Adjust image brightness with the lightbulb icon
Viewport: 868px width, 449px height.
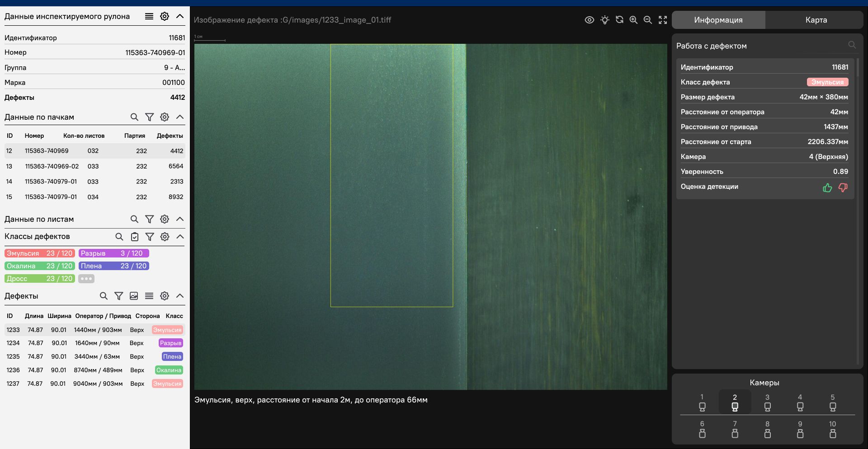(x=605, y=20)
